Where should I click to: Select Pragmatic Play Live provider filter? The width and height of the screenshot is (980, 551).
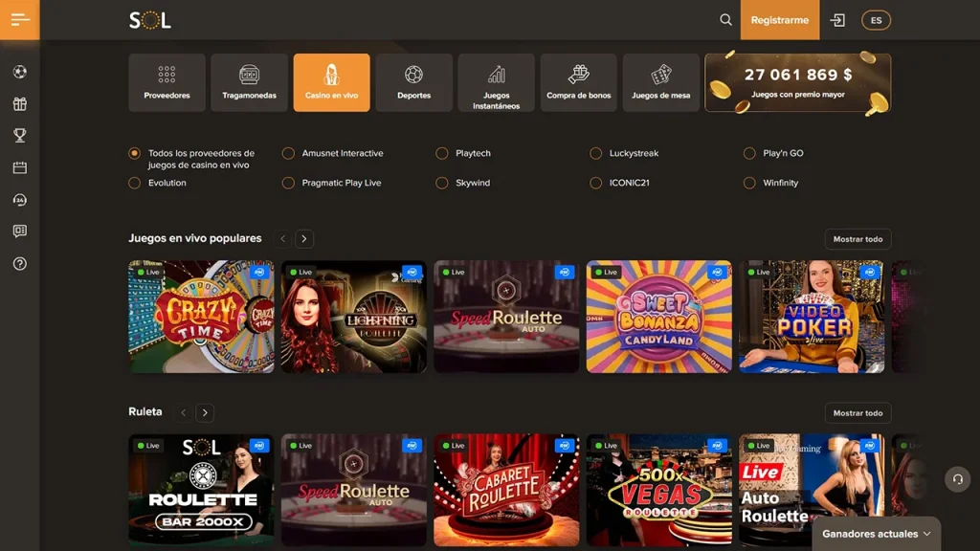click(x=288, y=183)
